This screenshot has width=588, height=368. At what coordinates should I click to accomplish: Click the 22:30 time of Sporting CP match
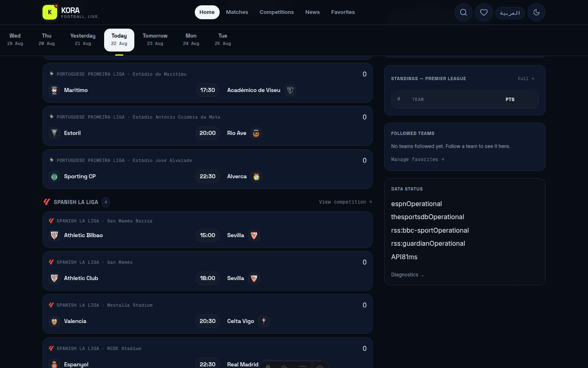[207, 177]
